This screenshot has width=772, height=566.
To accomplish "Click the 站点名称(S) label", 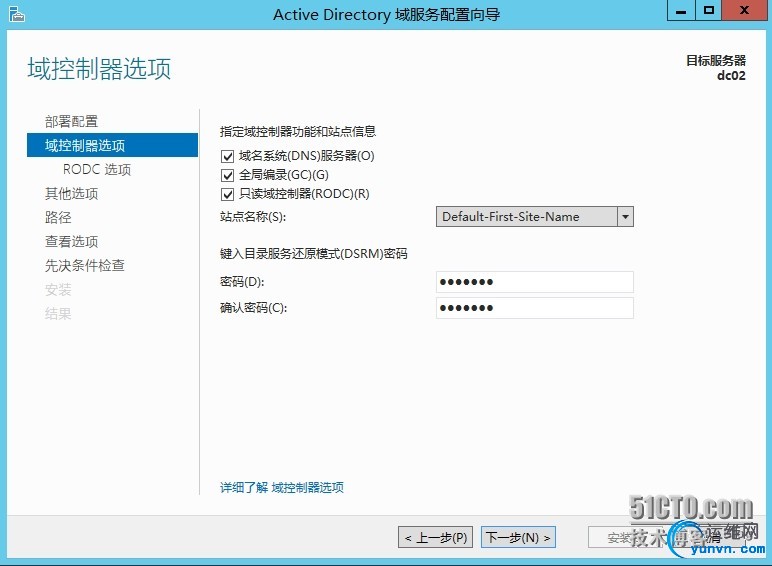I will [x=253, y=217].
